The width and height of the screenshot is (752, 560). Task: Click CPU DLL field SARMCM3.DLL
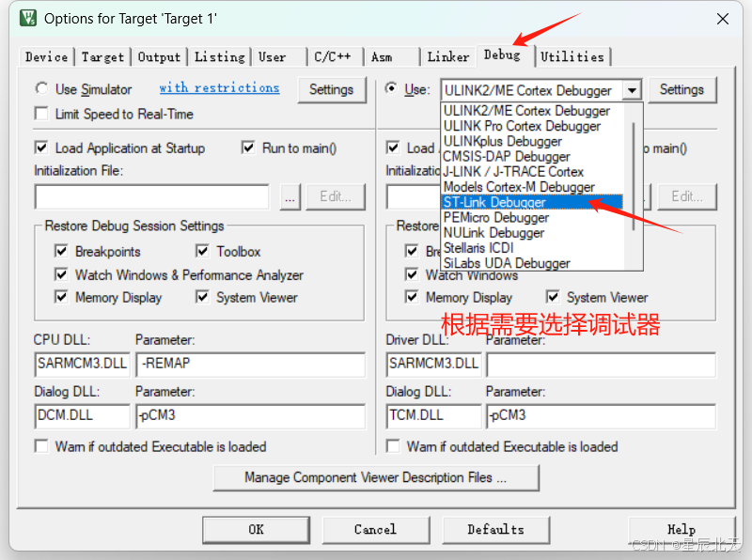(83, 364)
